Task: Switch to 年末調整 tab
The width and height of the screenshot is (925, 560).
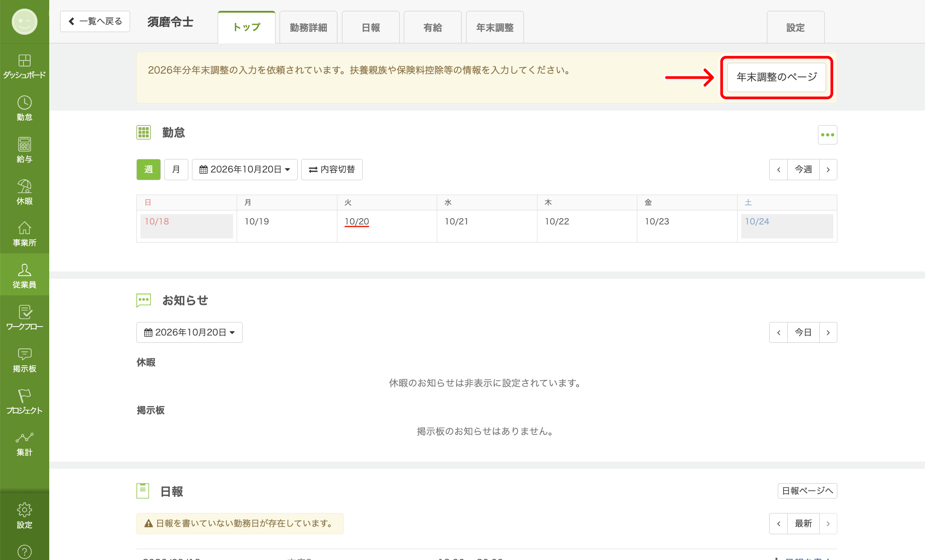Action: pyautogui.click(x=495, y=28)
